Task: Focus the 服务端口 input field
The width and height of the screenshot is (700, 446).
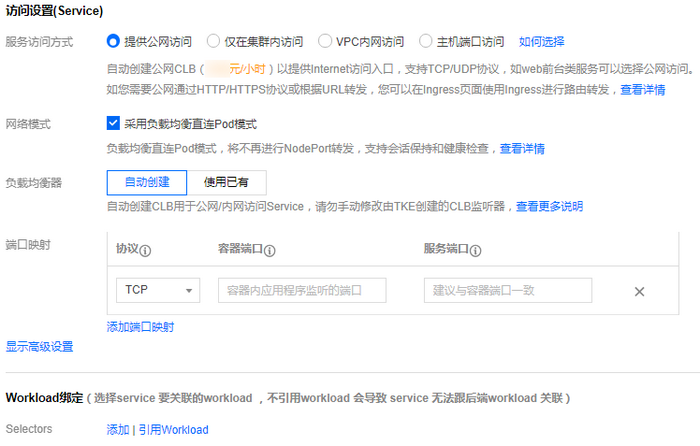Action: (507, 290)
